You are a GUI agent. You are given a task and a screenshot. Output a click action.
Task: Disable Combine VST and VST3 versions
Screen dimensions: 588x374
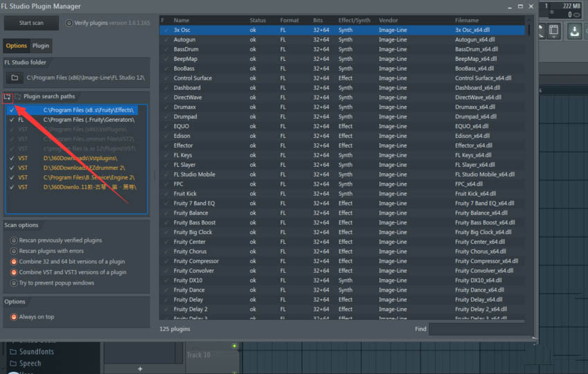tap(14, 272)
